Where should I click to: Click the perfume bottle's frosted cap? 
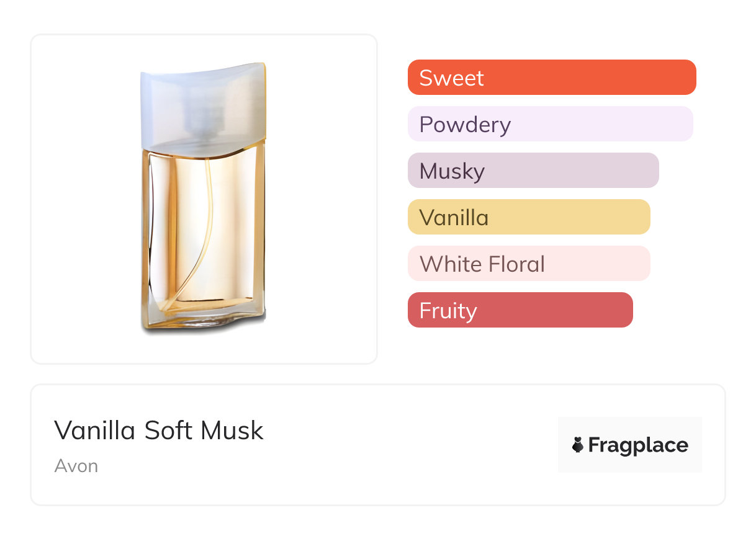203,105
